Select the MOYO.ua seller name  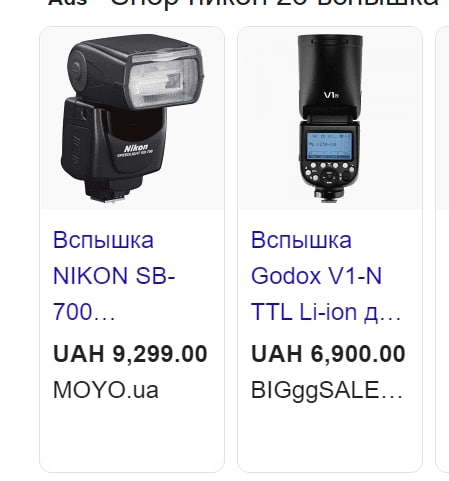[x=106, y=390]
